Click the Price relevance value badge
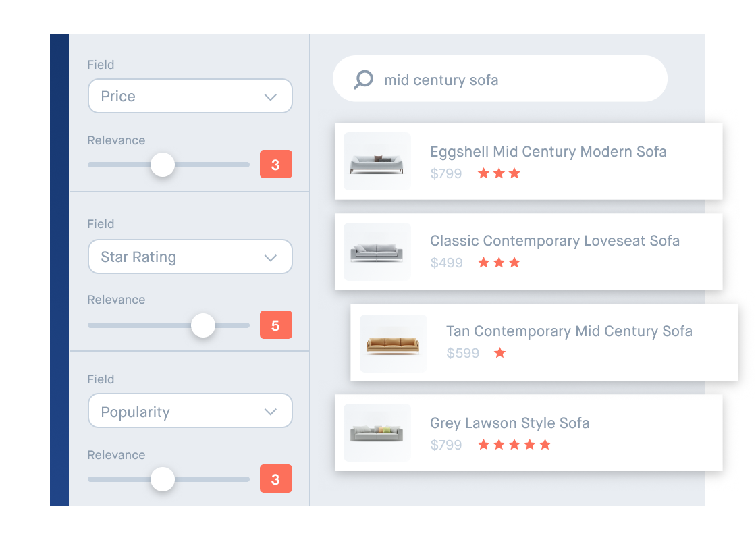This screenshot has width=756, height=540. coord(275,165)
